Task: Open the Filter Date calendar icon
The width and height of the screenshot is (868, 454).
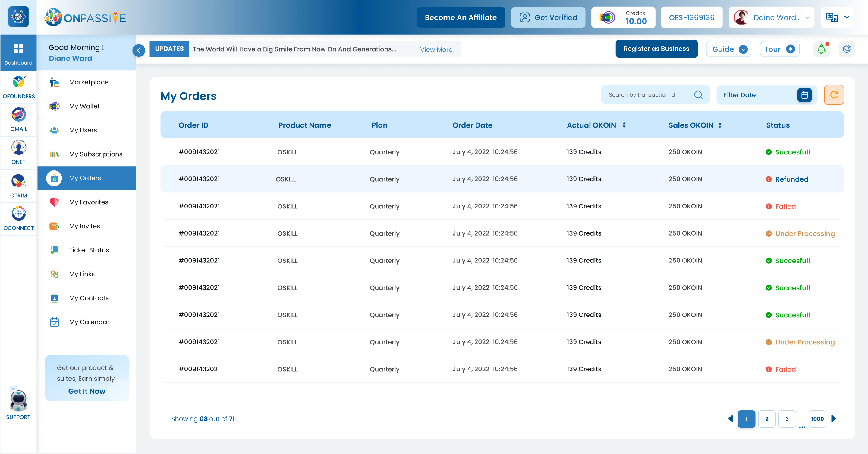Action: point(805,95)
